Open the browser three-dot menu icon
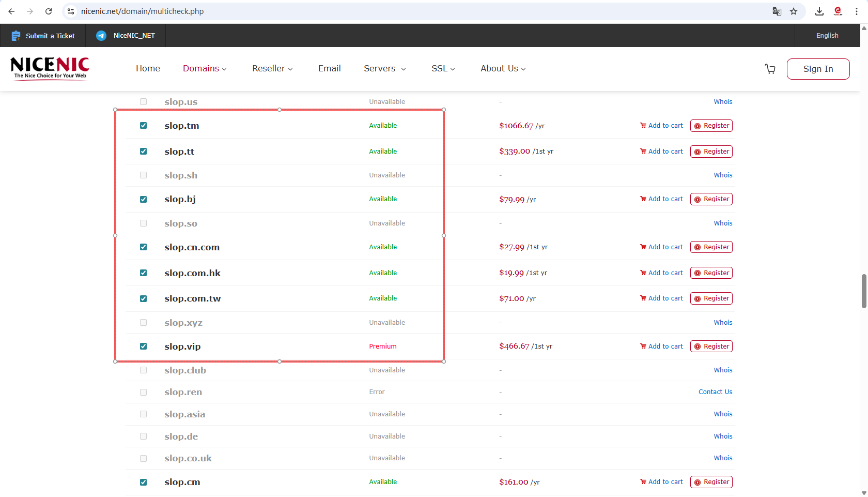 coord(857,11)
